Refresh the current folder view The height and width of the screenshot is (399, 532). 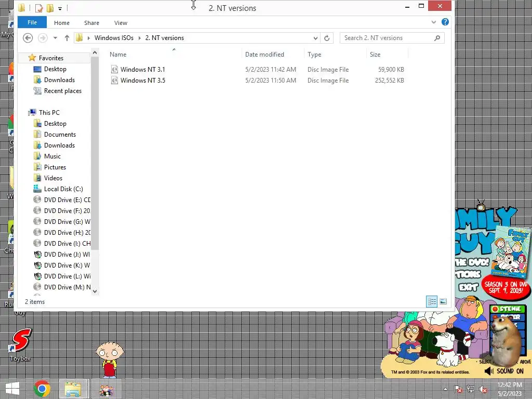pos(327,38)
